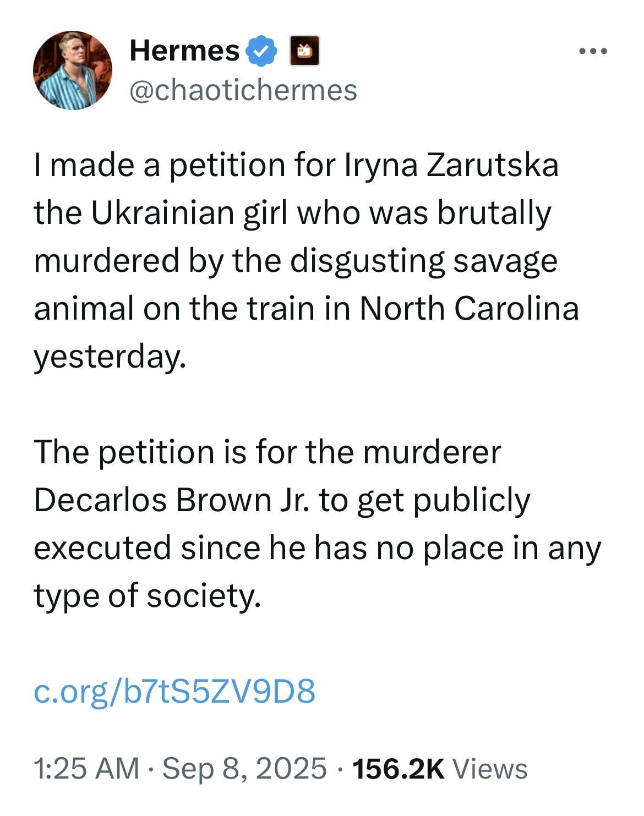Click the word disgusting in the post
This screenshot has height=816, width=644.
coord(367,261)
